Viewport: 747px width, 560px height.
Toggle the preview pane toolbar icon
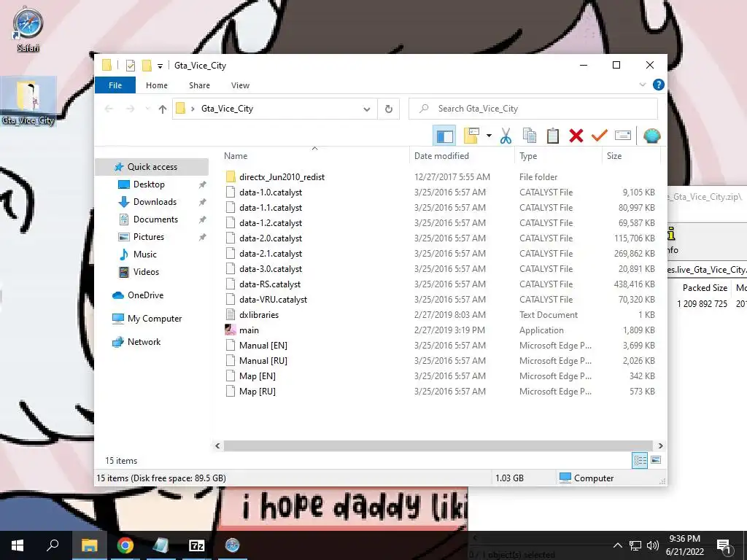444,136
